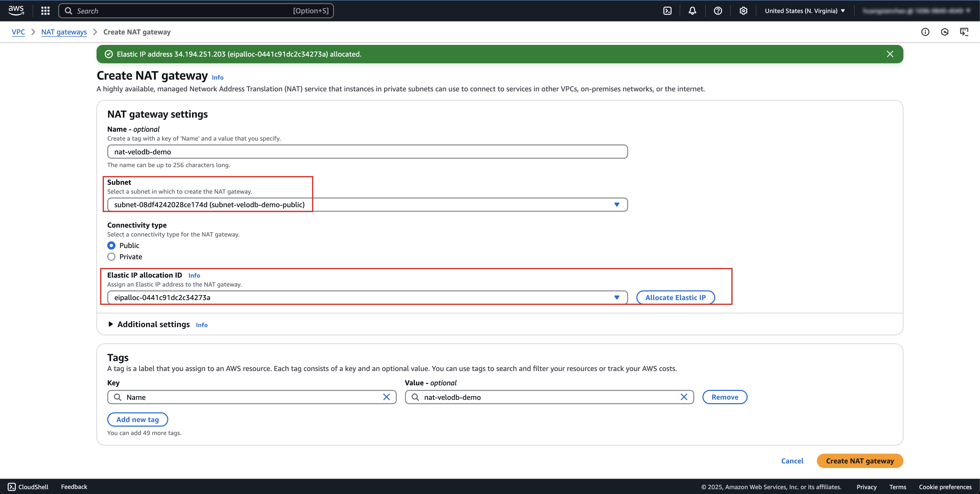Click the Cancel button
980x494 pixels.
pyautogui.click(x=792, y=461)
